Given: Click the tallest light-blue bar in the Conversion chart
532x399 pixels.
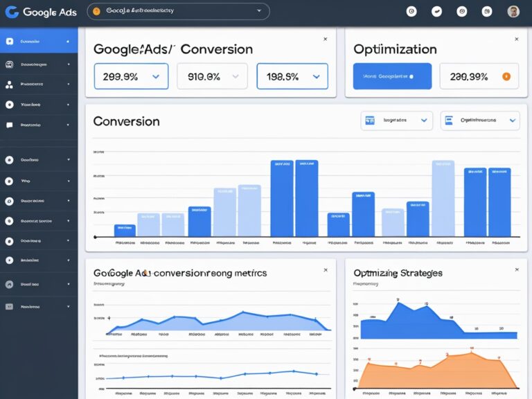Looking at the screenshot, I should [443, 198].
